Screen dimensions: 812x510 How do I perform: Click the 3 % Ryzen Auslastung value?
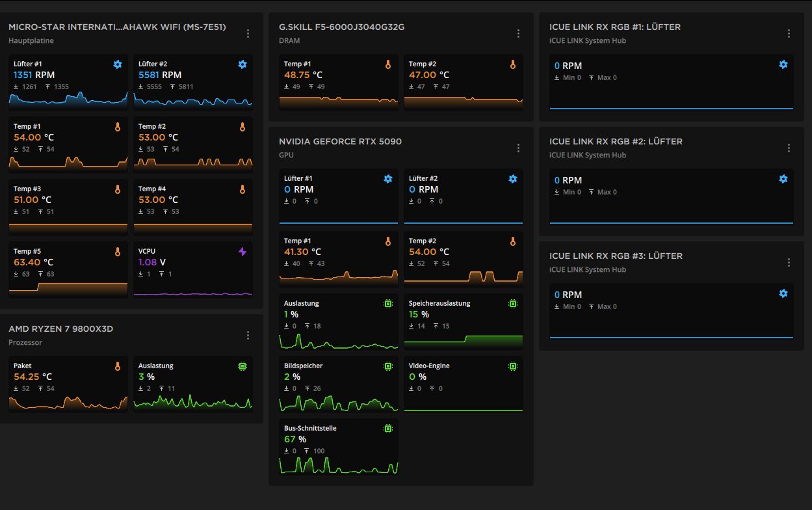[x=146, y=377]
